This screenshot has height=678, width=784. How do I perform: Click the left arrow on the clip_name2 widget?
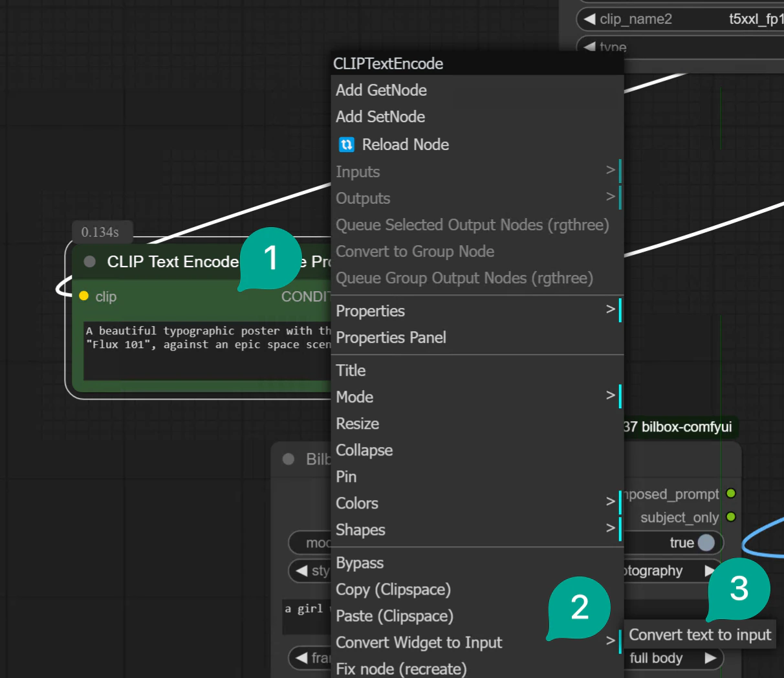click(x=590, y=19)
